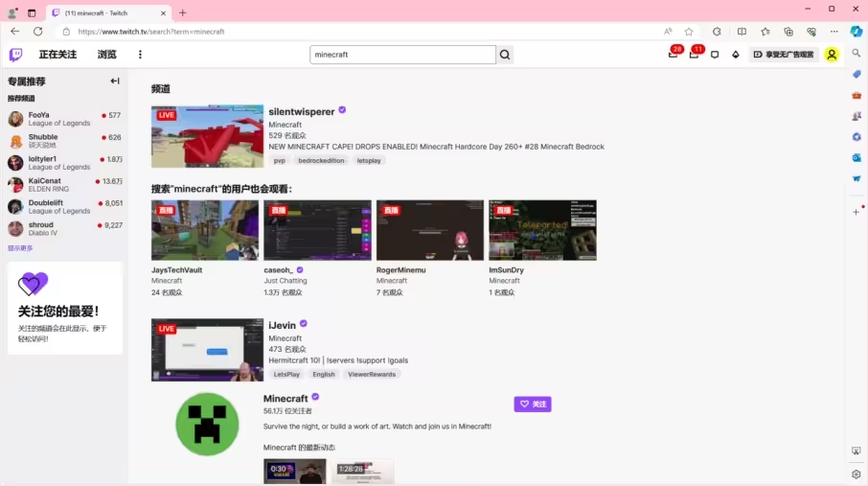Open RogerMinemu stream thumbnail
The width and height of the screenshot is (868, 486).
430,230
